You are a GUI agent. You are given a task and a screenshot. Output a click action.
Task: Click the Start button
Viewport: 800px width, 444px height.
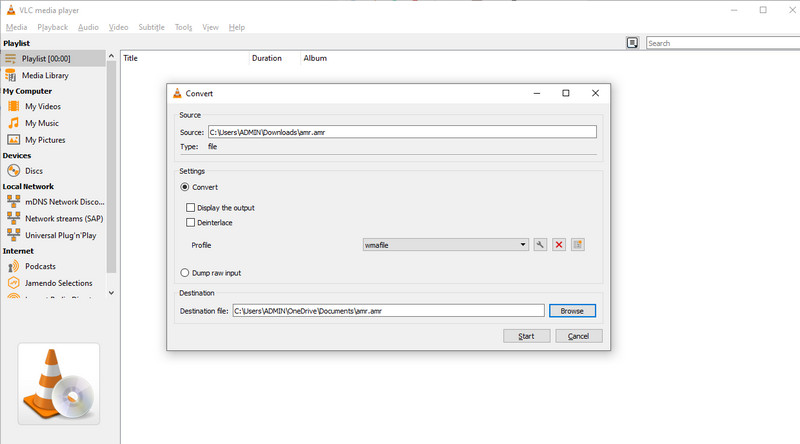(527, 336)
